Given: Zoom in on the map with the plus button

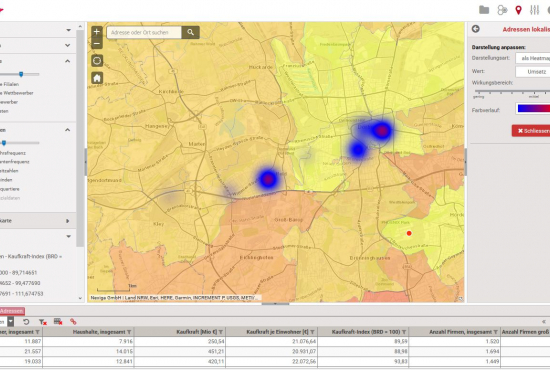Looking at the screenshot, I should (97, 32).
